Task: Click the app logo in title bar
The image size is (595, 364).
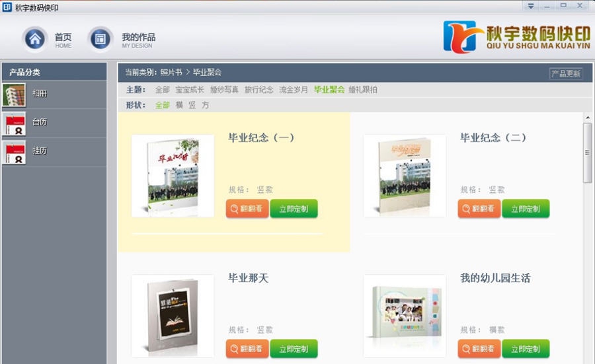Action: point(7,7)
